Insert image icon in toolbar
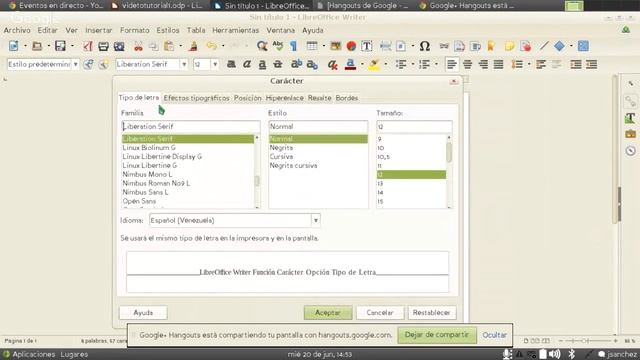Viewport: 640px width, 360px height. [x=336, y=46]
